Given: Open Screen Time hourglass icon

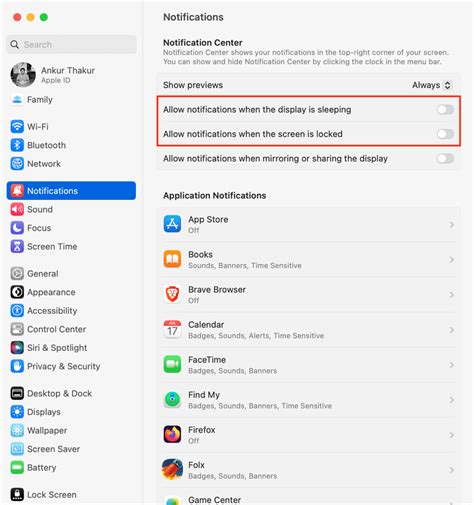Looking at the screenshot, I should coord(17,247).
